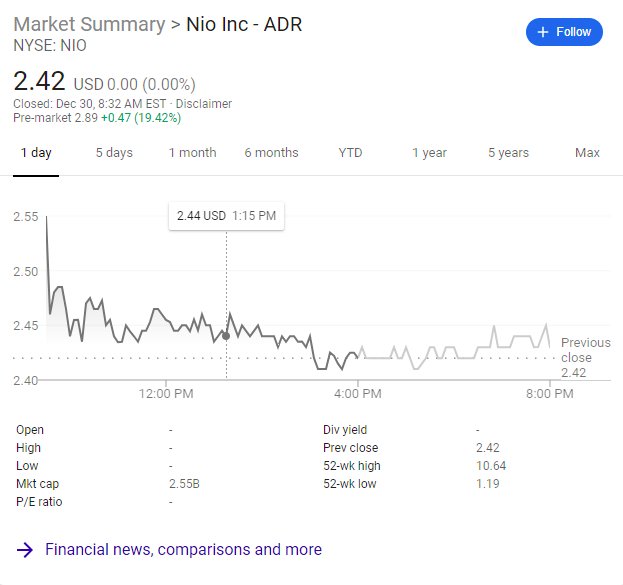
Task: Click the 2.44 USD price tooltip
Action: click(x=226, y=216)
